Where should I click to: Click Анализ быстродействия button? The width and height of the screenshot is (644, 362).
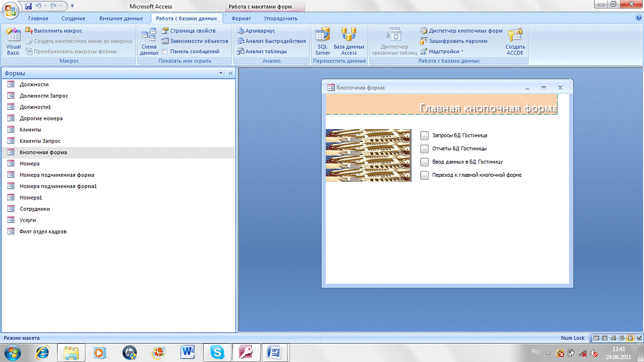pyautogui.click(x=272, y=41)
